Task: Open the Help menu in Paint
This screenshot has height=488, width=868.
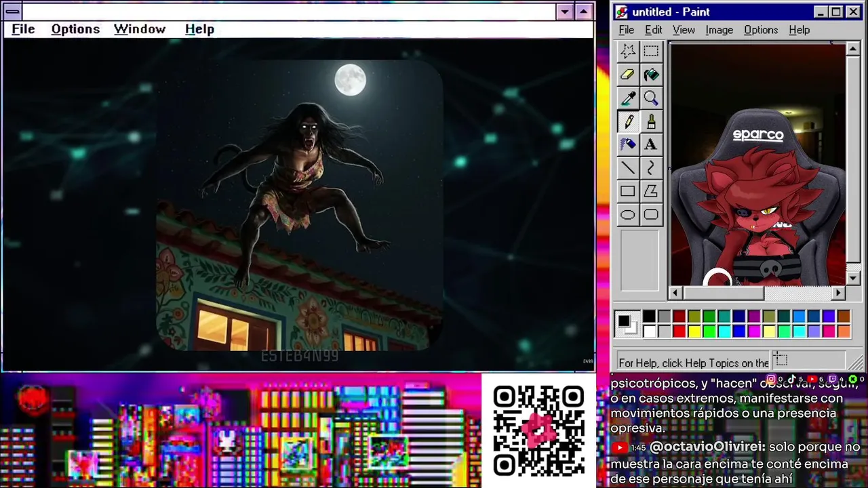Action: point(799,30)
